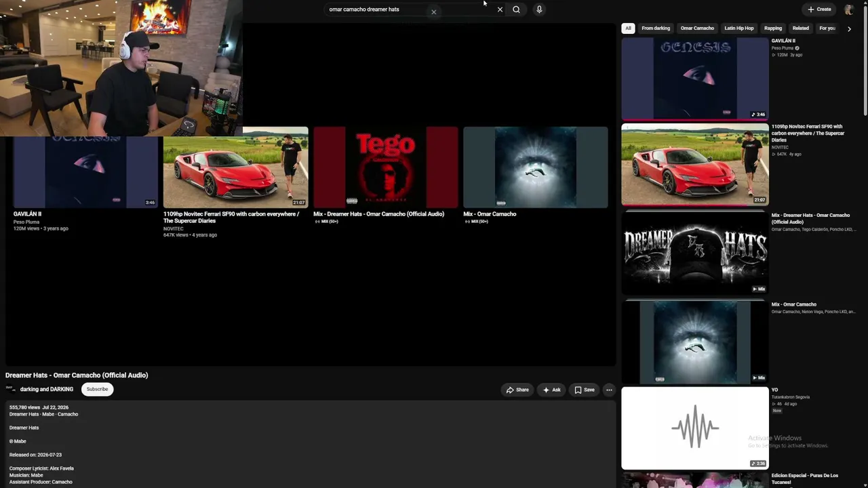868x488 pixels.
Task: Switch to the Latin Hip Hop chip
Action: [739, 28]
